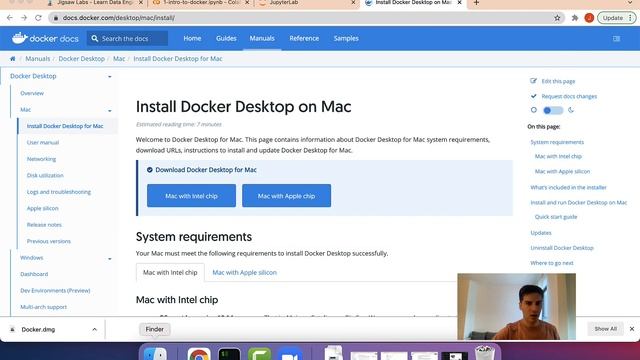Image resolution: width=640 pixels, height=360 pixels.
Task: Click the Docker docs logo
Action: pos(45,38)
